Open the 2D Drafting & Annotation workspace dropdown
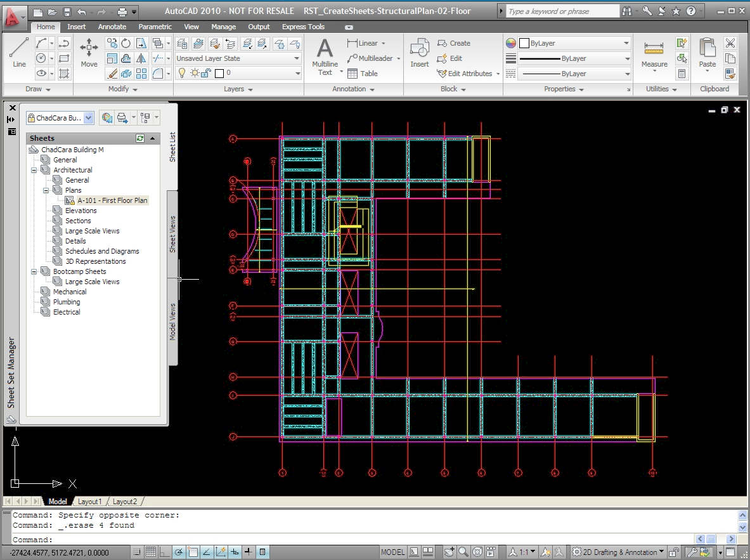This screenshot has height=560, width=750. pos(618,552)
